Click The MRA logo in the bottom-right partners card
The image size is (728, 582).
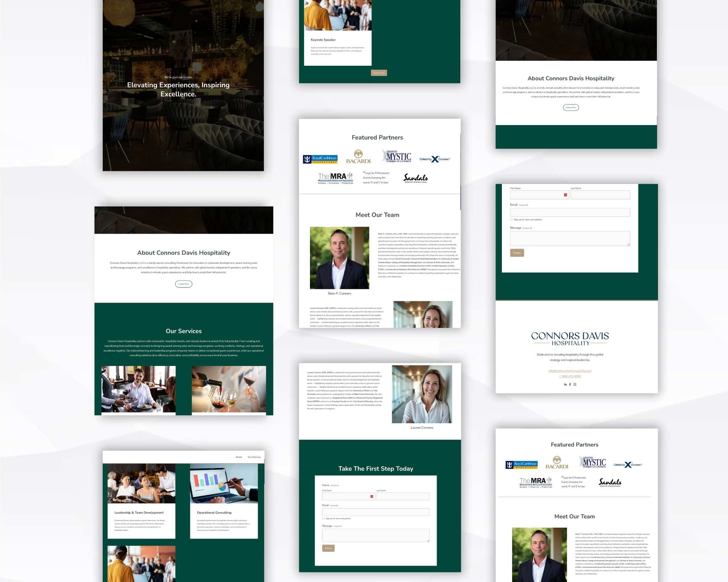click(x=536, y=482)
